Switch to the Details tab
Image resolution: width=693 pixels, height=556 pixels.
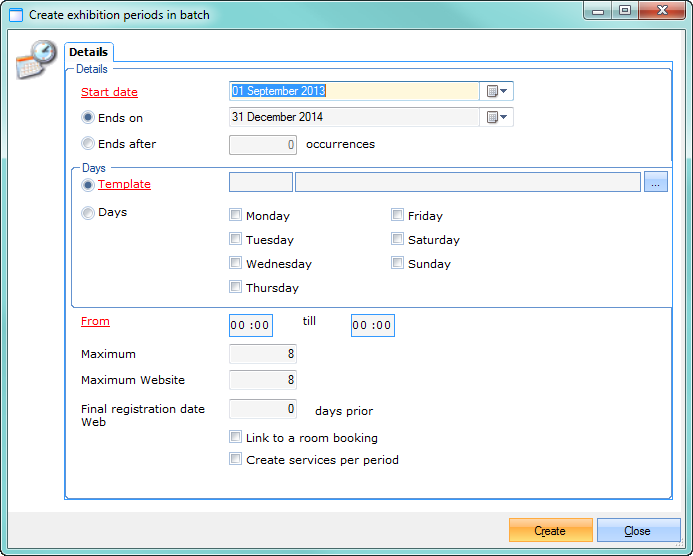89,52
